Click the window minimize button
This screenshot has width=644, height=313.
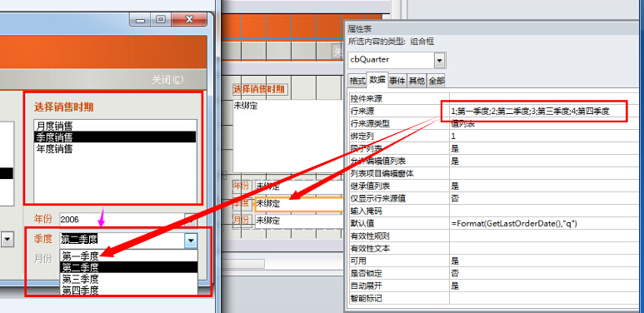140,20
